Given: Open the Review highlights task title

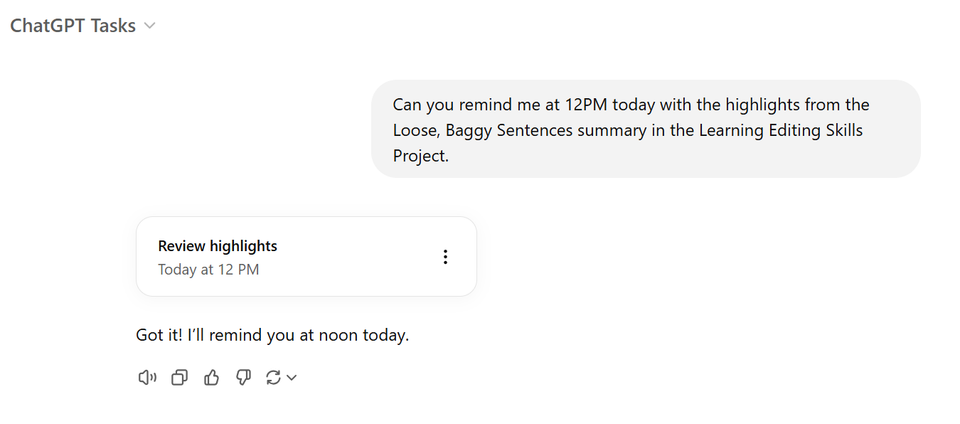Looking at the screenshot, I should coord(217,246).
